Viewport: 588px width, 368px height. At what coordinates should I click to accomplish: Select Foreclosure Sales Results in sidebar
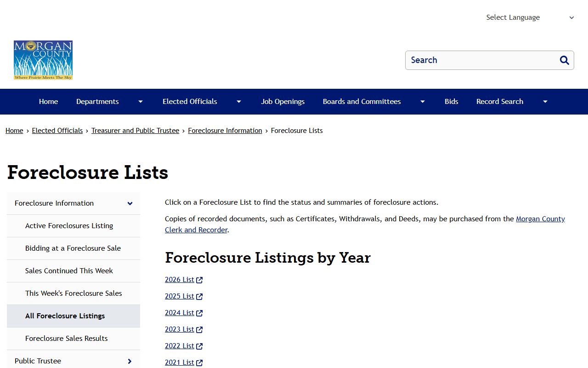coord(73,339)
